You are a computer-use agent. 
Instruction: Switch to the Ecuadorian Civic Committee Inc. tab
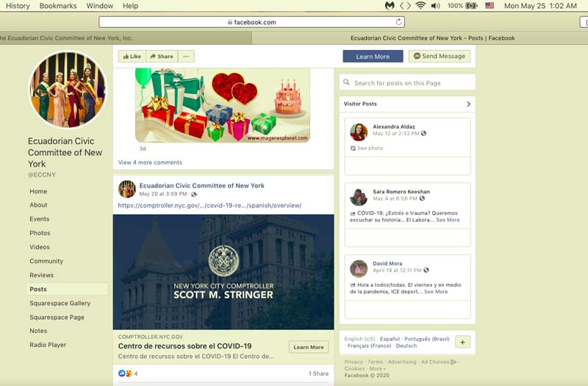click(126, 38)
